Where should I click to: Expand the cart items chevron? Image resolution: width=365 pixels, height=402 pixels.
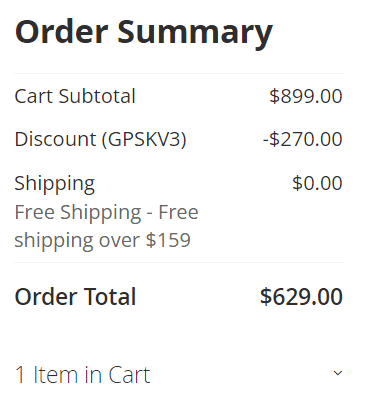(338, 373)
